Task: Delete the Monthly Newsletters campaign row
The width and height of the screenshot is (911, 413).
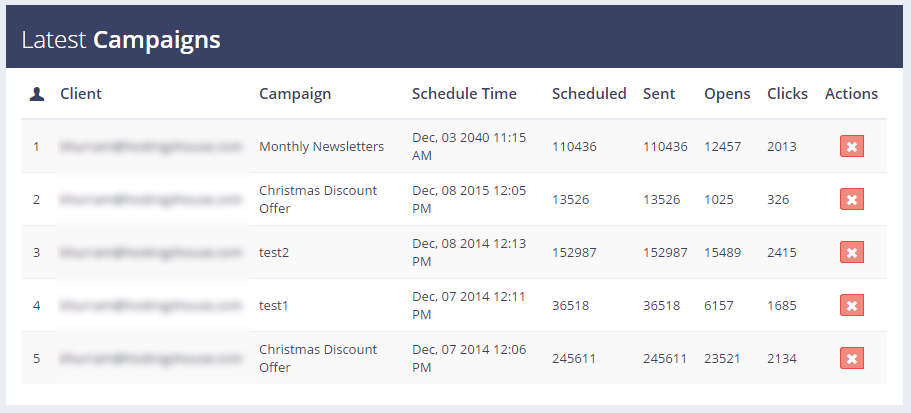Action: (851, 147)
